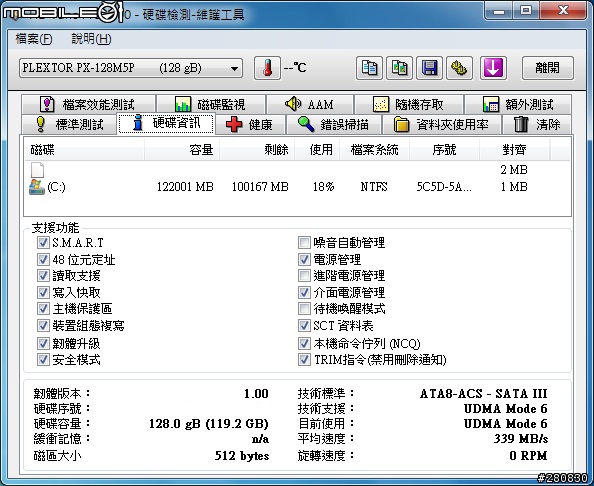Select the (C:) partition row

click(297, 187)
